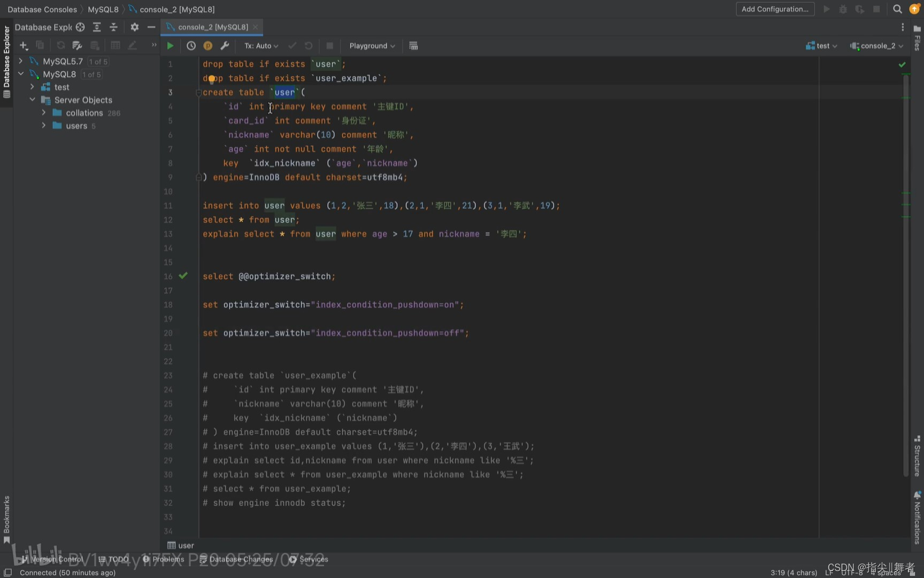Toggle the Bookmarks side panel tab
Image resolution: width=924 pixels, height=578 pixels.
click(6, 519)
